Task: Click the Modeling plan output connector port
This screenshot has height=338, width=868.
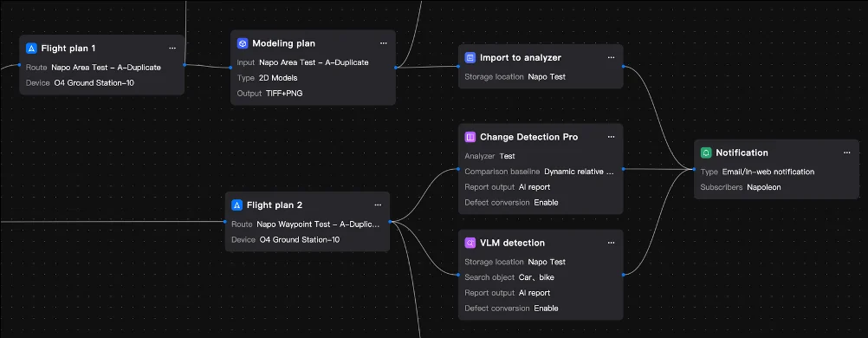Action: tap(395, 68)
